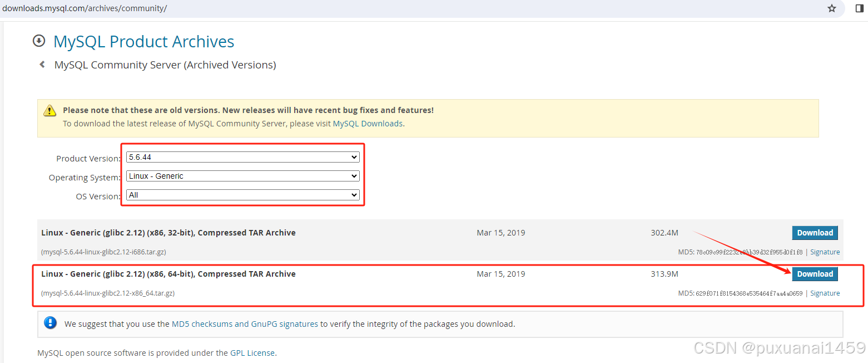Select the filename mysql-5.6.44-linux-glibc2.12-x86_64.tar.gz
Viewport: 868px width, 363px height.
point(108,293)
